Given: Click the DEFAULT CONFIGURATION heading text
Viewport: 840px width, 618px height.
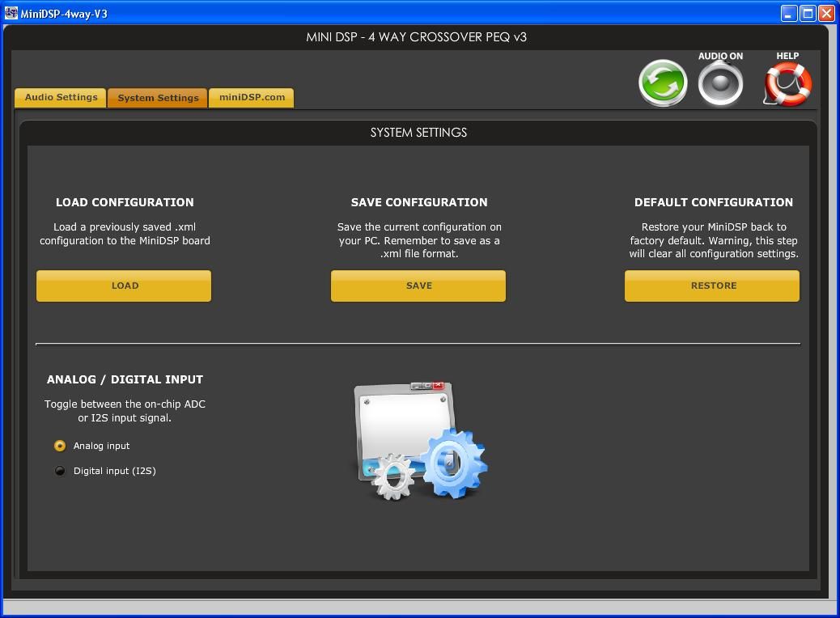Looking at the screenshot, I should pos(713,202).
